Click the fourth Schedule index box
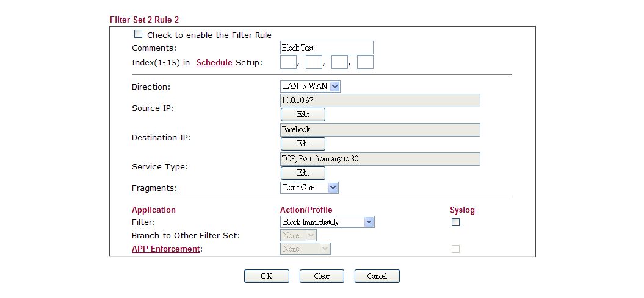 (x=365, y=62)
